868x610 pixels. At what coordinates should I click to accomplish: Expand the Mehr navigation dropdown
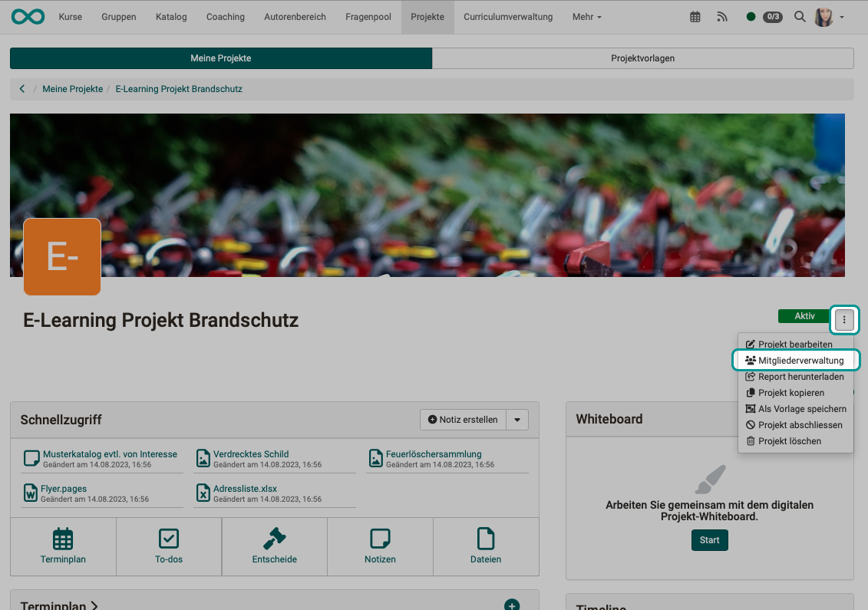pos(586,16)
